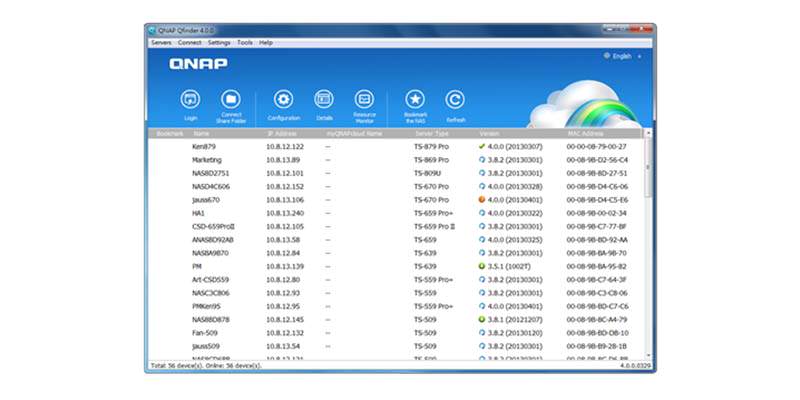Launch the Resource Monitor icon
This screenshot has width=800, height=400.
click(x=364, y=99)
